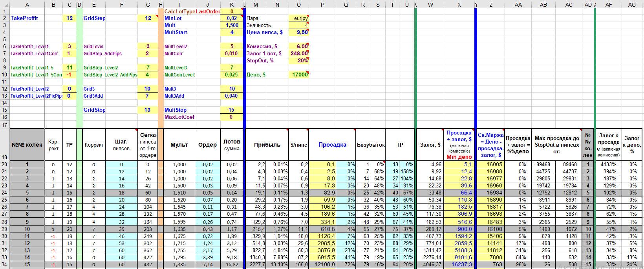This screenshot has height=269, width=644.
Task: Click the GridStop label
Action: click(95, 110)
